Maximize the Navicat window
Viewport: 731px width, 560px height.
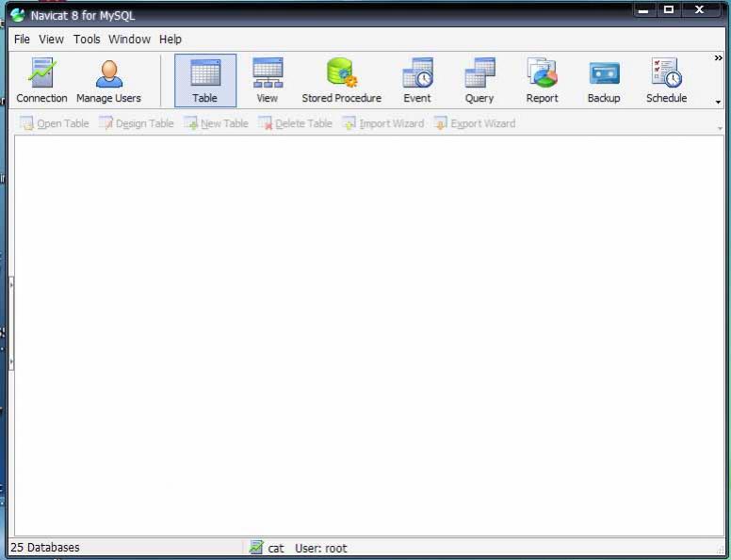[669, 9]
